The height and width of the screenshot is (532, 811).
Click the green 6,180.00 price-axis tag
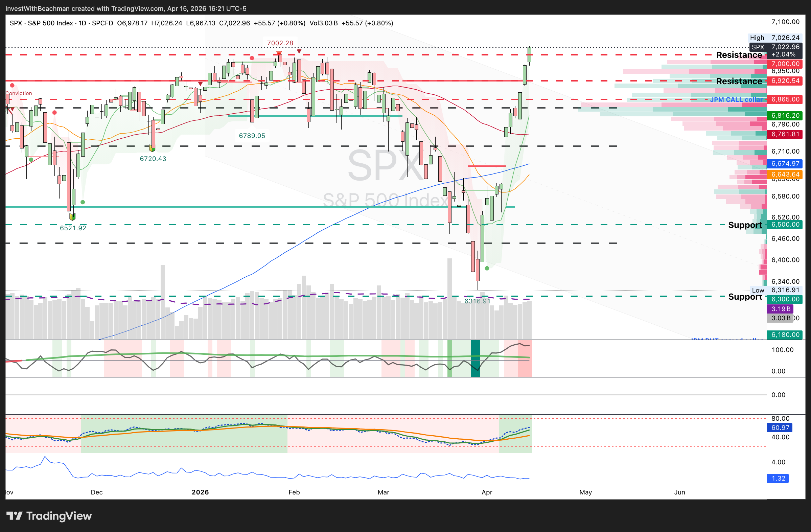pos(785,335)
